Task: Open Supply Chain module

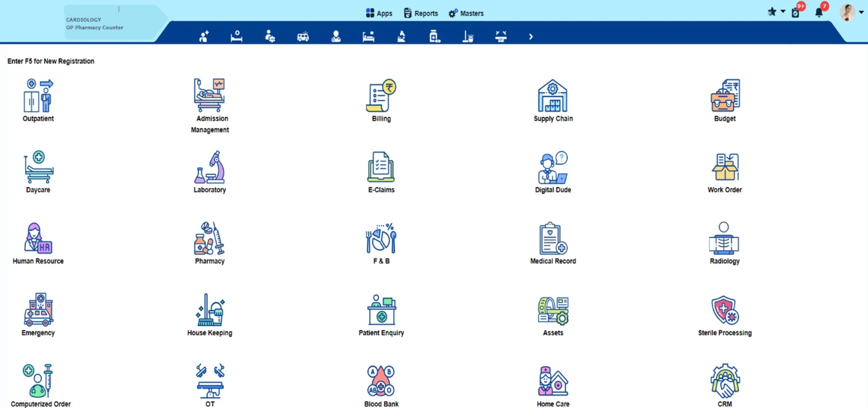Action: tap(553, 100)
